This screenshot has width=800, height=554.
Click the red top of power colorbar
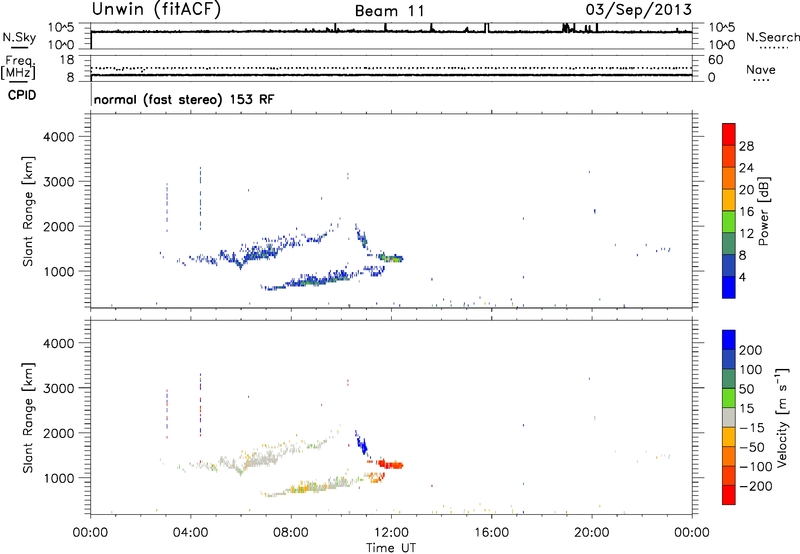pyautogui.click(x=729, y=134)
